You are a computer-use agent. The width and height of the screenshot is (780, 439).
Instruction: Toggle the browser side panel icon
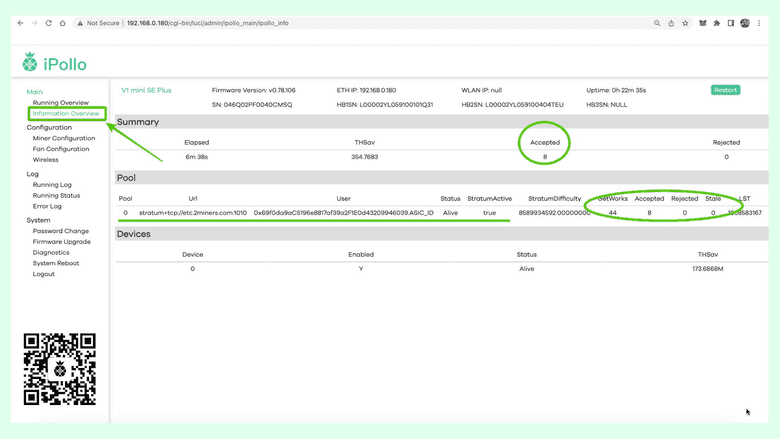(731, 23)
